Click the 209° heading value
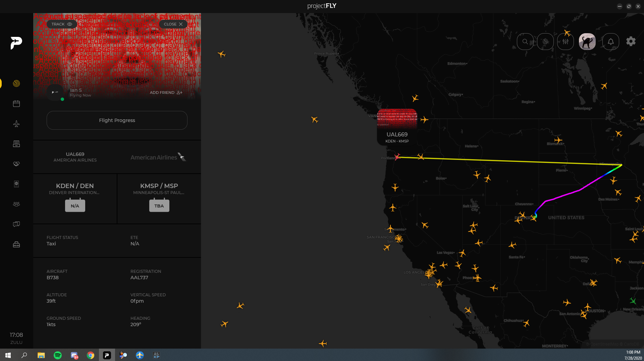The image size is (644, 361). pyautogui.click(x=136, y=324)
